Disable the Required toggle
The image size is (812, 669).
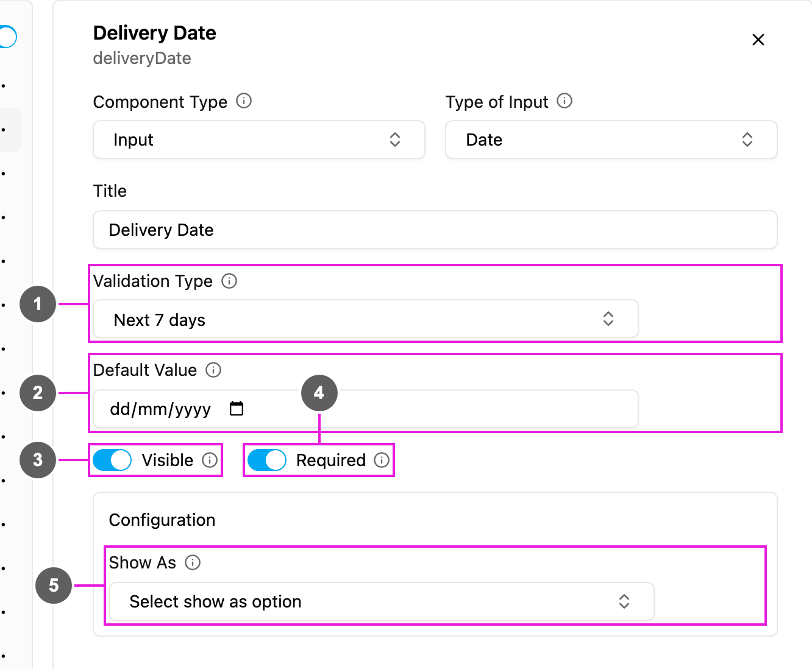coord(267,460)
